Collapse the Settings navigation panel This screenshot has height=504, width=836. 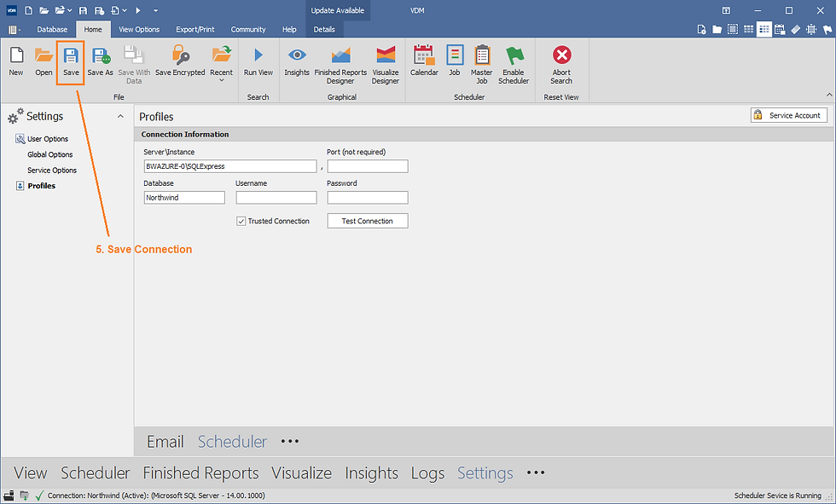[x=120, y=116]
